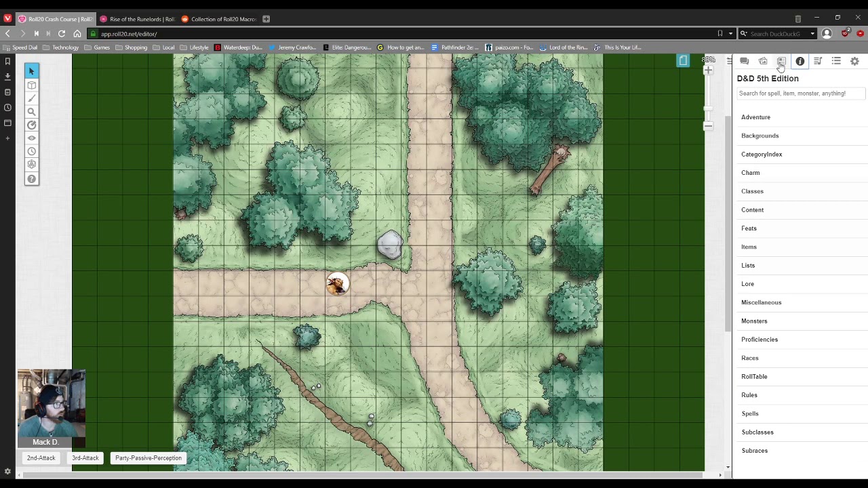Image resolution: width=868 pixels, height=488 pixels.
Task: Open the Subclasses compendium category
Action: click(757, 432)
